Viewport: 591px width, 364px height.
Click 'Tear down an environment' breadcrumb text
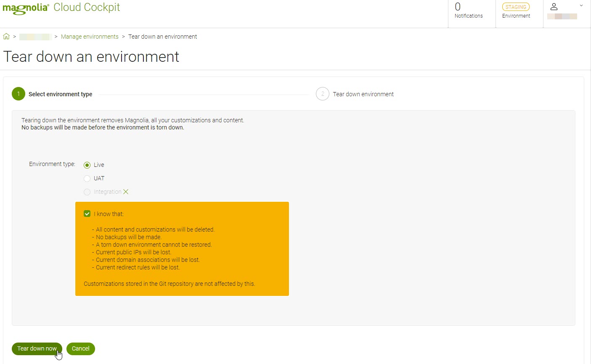(x=162, y=37)
